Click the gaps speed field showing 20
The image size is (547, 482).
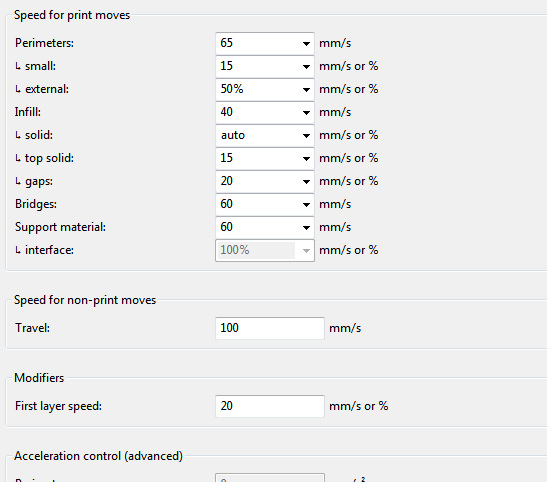pos(257,182)
